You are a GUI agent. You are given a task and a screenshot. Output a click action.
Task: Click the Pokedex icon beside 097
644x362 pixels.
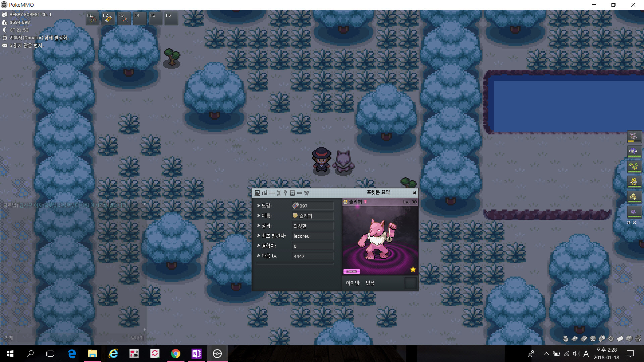[x=296, y=206]
